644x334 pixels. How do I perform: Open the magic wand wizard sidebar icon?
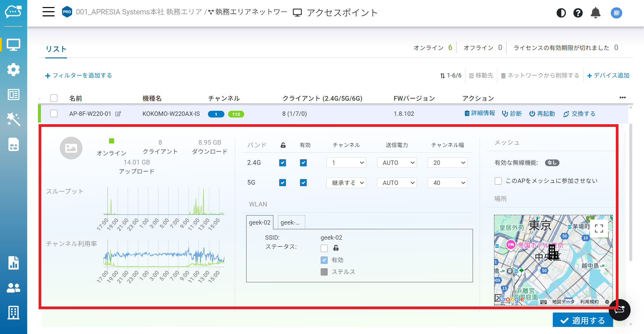coord(13,119)
